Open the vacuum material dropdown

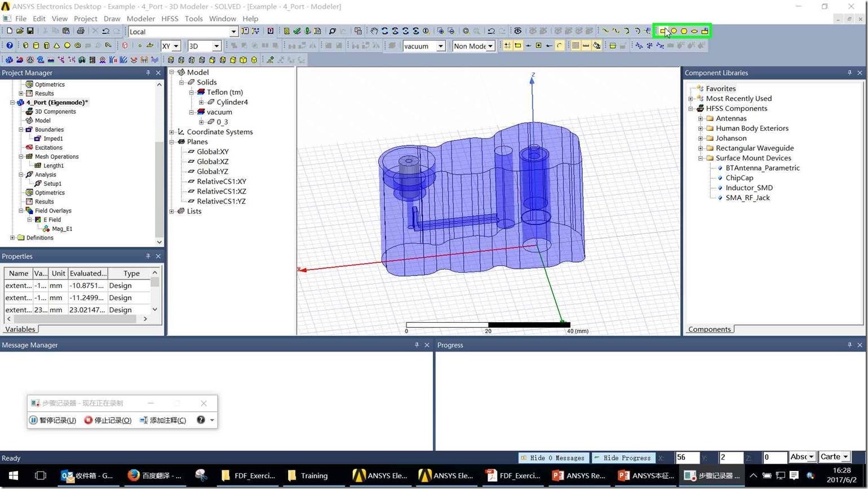[x=440, y=46]
